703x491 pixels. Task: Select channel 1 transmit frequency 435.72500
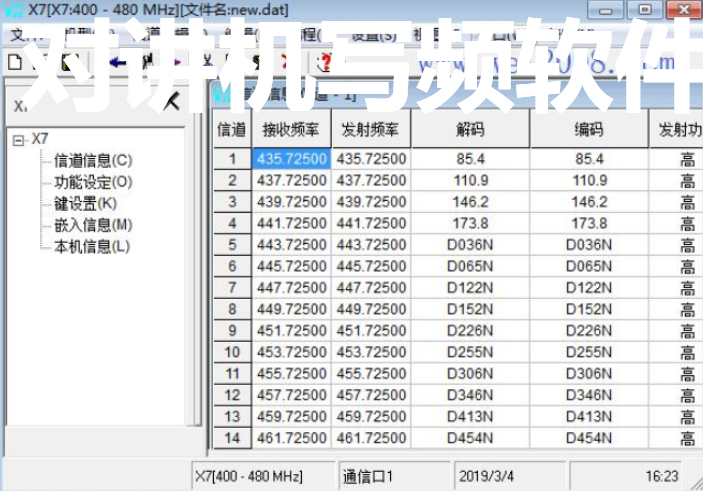click(x=371, y=159)
